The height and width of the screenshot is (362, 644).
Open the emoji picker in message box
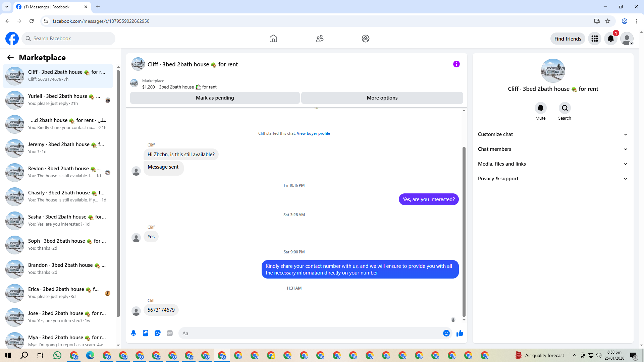click(x=446, y=333)
